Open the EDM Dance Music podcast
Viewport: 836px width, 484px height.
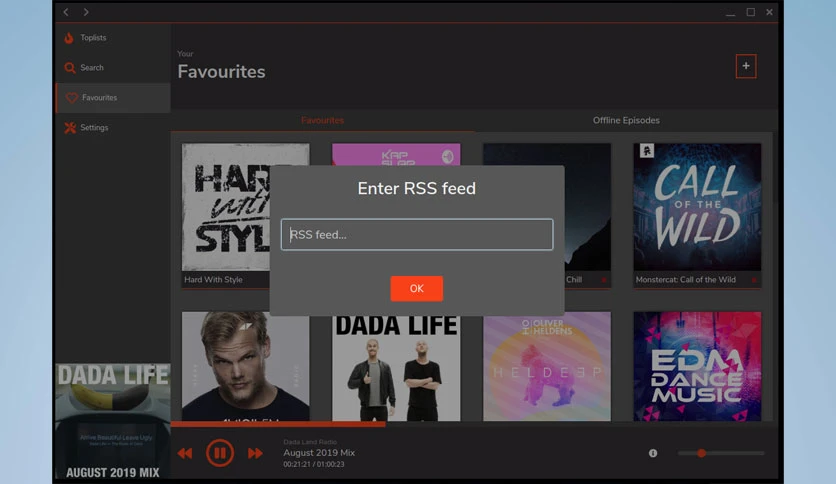(697, 367)
